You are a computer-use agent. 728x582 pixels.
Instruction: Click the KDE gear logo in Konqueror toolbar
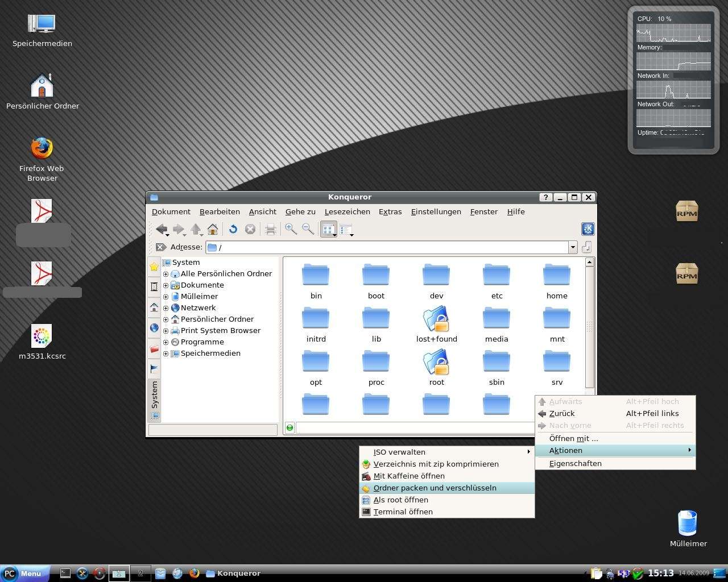588,229
